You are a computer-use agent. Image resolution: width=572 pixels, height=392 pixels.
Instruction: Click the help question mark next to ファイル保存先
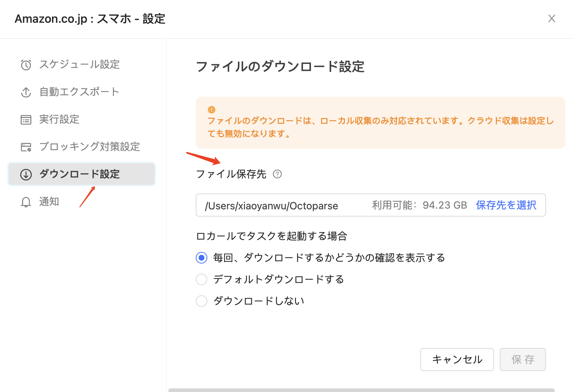[x=277, y=174]
